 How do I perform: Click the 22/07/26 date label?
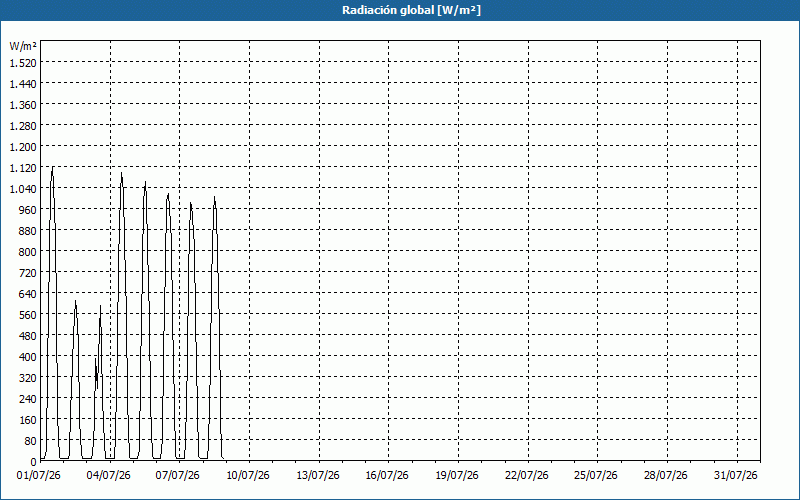pos(527,476)
